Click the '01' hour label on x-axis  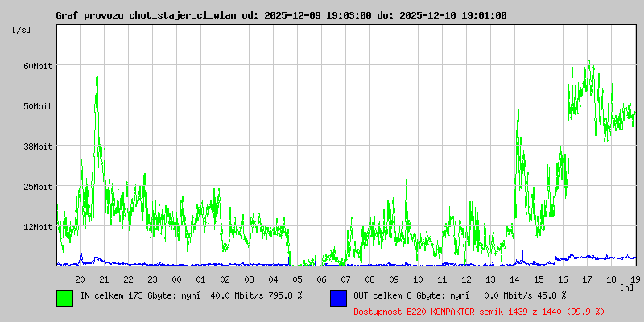click(x=200, y=279)
